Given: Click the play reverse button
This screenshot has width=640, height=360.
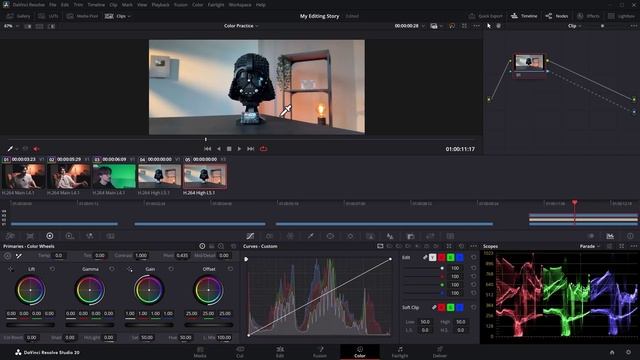Looking at the screenshot, I should tap(219, 149).
